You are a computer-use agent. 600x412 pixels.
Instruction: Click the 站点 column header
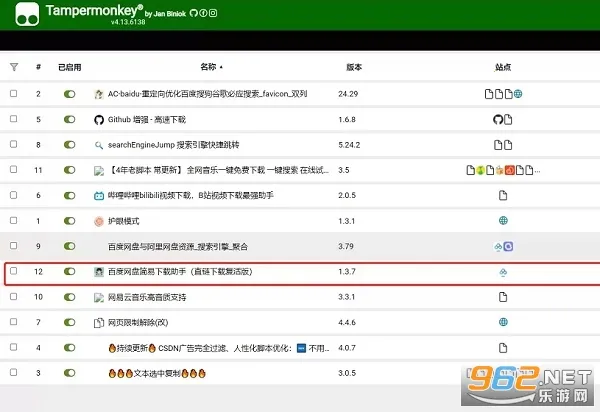tap(503, 68)
